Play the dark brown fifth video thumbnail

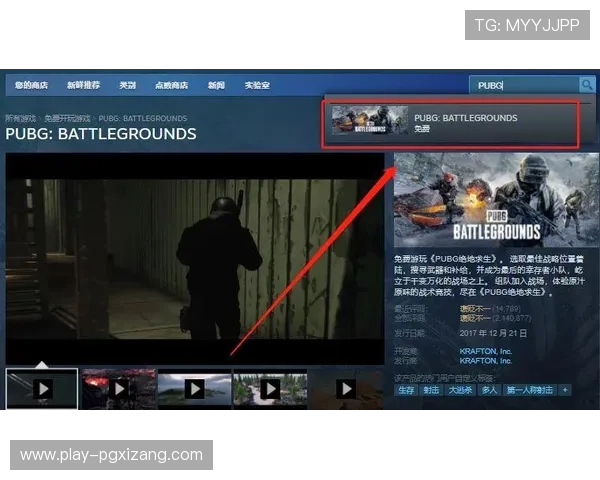click(x=346, y=389)
